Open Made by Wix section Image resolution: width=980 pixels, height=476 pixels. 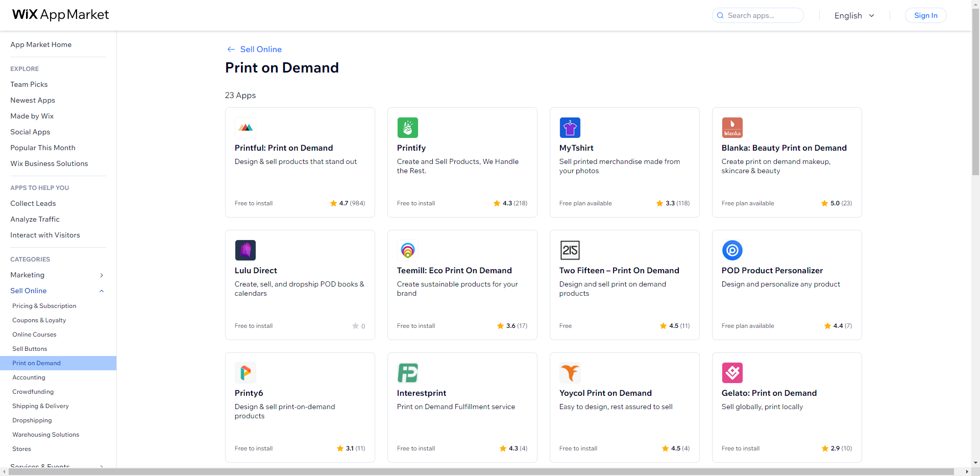click(x=32, y=116)
